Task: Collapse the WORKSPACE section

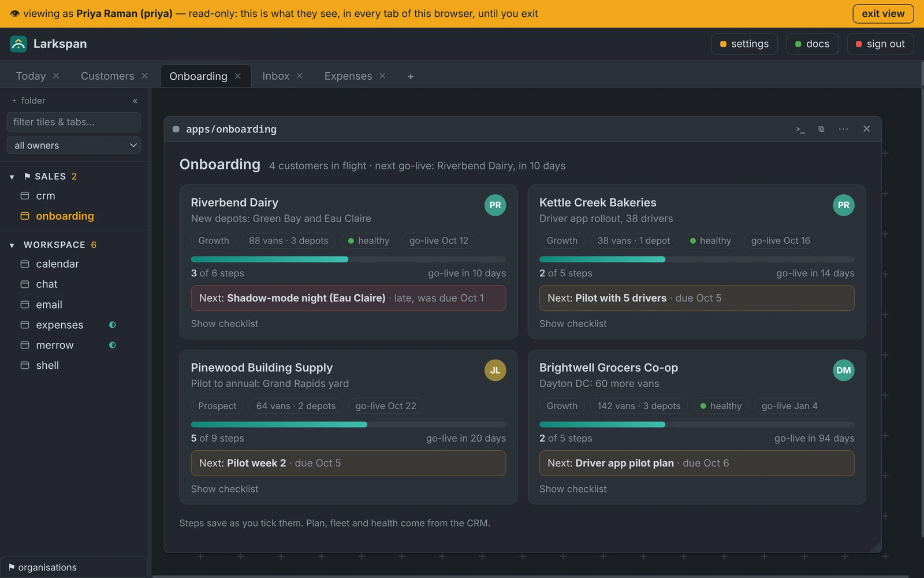Action: click(x=12, y=246)
